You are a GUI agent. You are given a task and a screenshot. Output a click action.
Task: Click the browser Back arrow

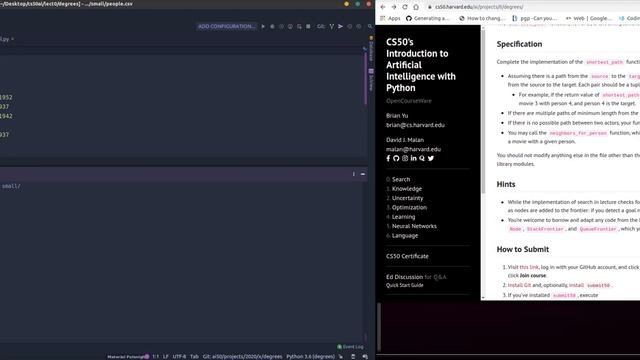[383, 7]
